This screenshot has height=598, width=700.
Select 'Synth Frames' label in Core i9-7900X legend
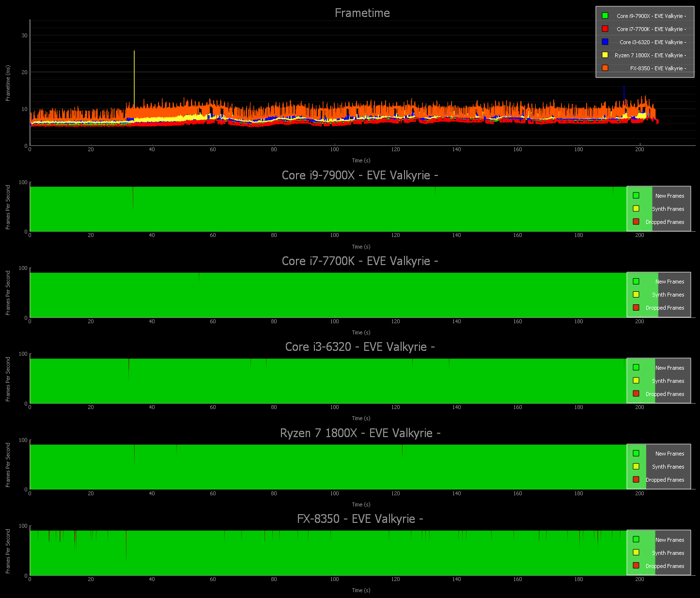pos(669,209)
